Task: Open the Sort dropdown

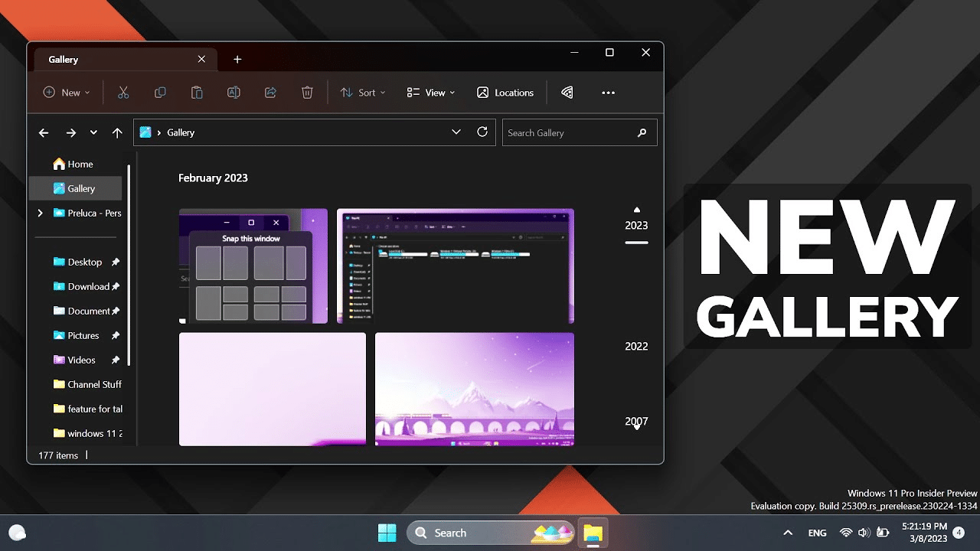Action: point(363,93)
